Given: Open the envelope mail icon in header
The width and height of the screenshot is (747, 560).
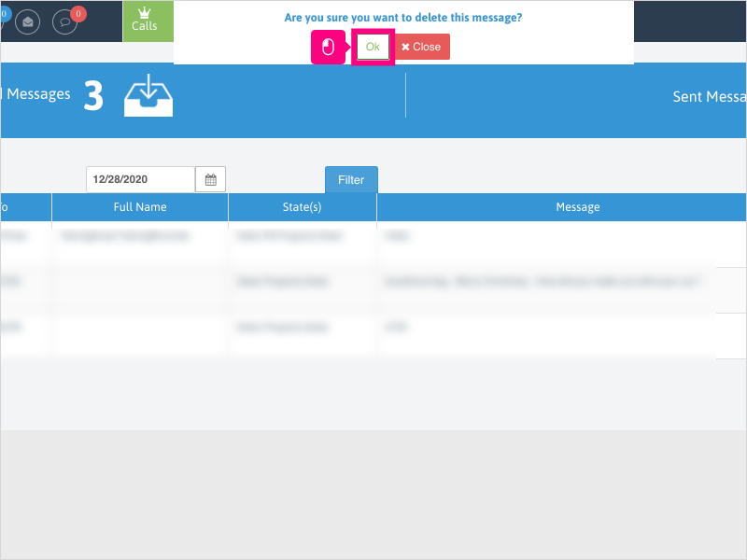Looking at the screenshot, I should (28, 21).
